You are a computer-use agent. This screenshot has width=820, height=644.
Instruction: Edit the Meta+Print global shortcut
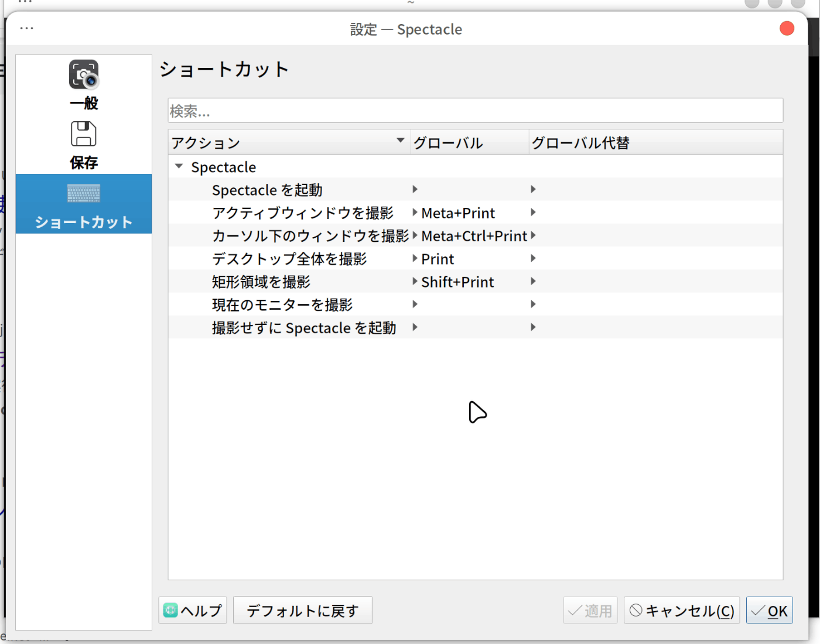(457, 213)
